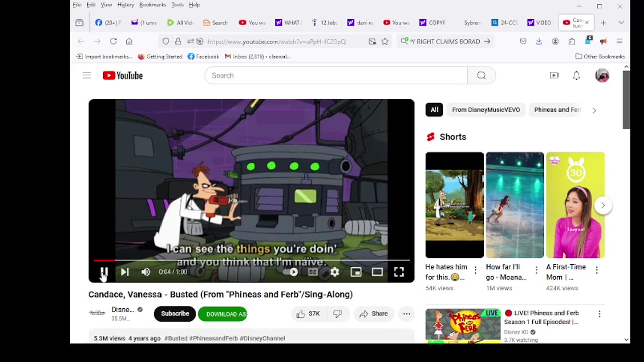Open 'A First-Time Mom' Short
Screen dimensions: 644x362
[576, 205]
